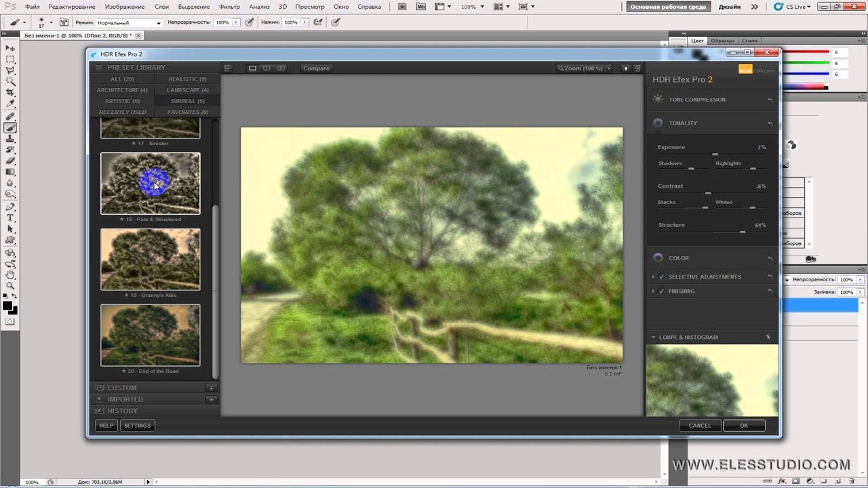Select the Pen tool
This screenshot has height=488, width=868.
(x=10, y=207)
